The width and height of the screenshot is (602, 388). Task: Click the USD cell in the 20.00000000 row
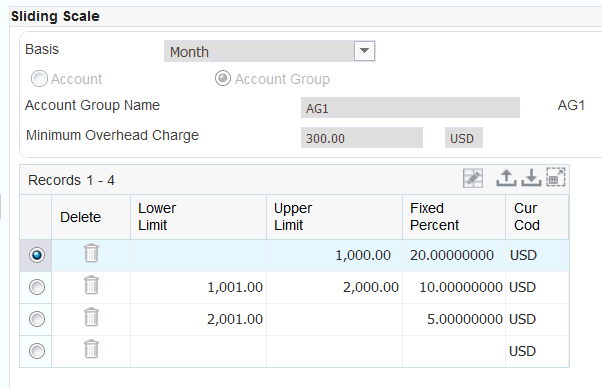537,256
